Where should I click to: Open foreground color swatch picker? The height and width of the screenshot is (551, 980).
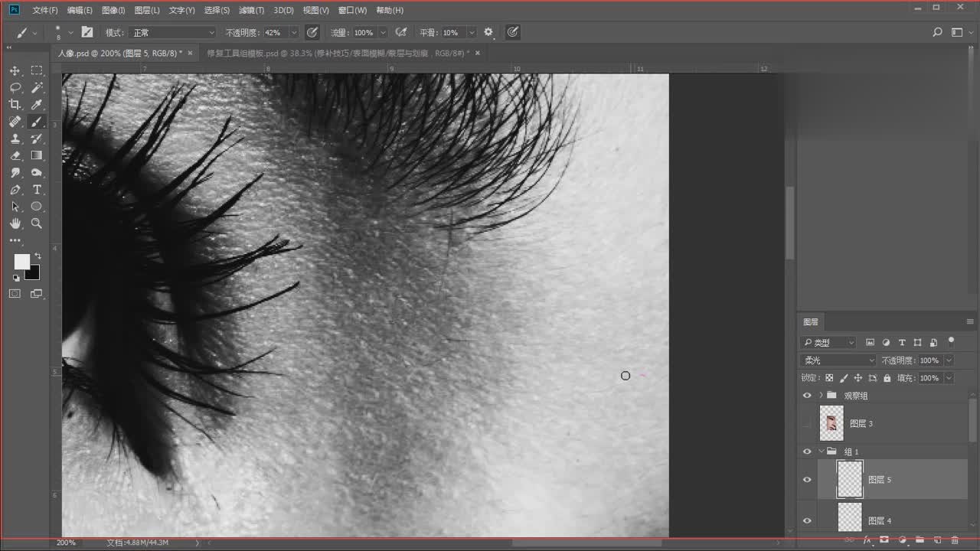[21, 262]
